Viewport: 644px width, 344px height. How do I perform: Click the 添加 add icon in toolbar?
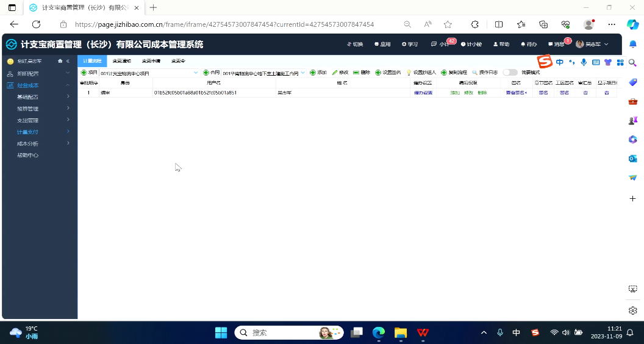point(313,73)
